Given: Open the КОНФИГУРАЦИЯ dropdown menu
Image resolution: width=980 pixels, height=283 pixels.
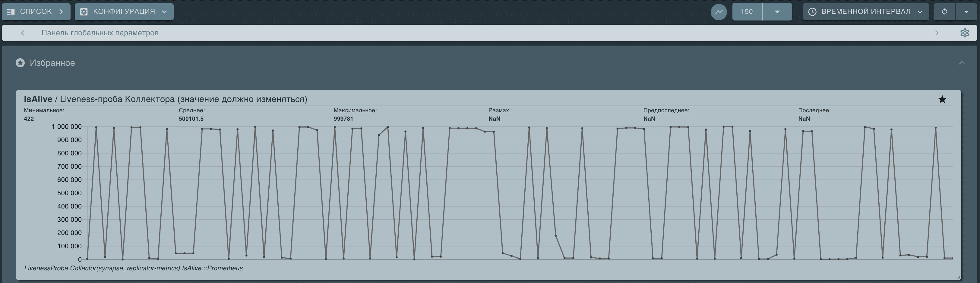Looking at the screenshot, I should (124, 12).
